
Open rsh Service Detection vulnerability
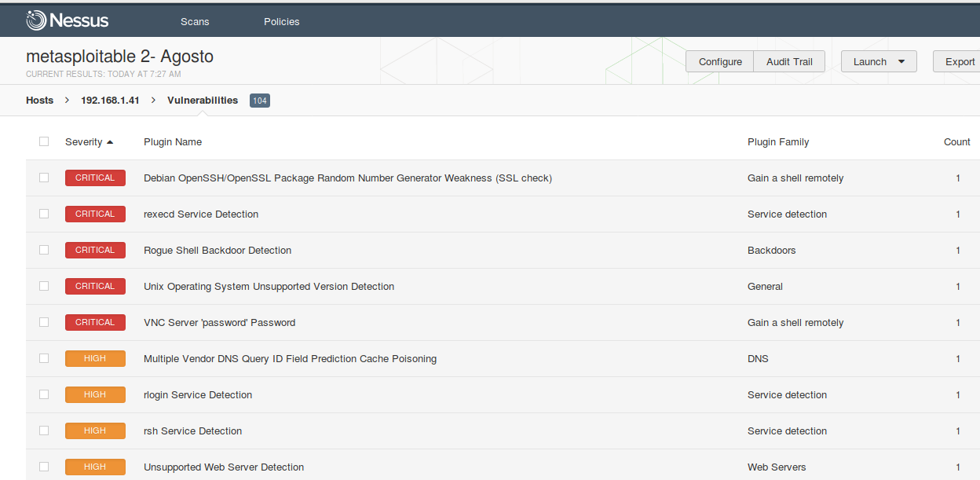tap(193, 431)
